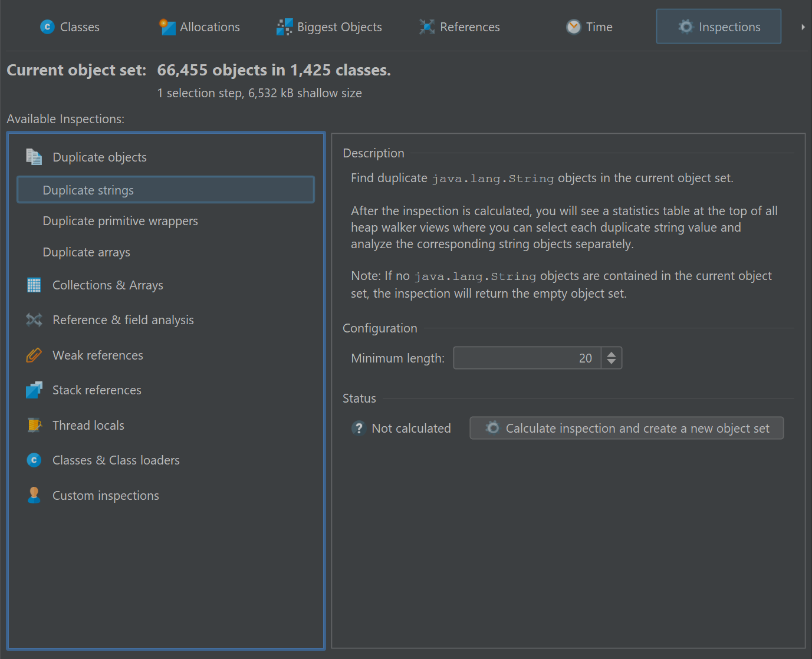The image size is (812, 659).
Task: Select the Duplicate arrays inspection
Action: pyautogui.click(x=166, y=252)
